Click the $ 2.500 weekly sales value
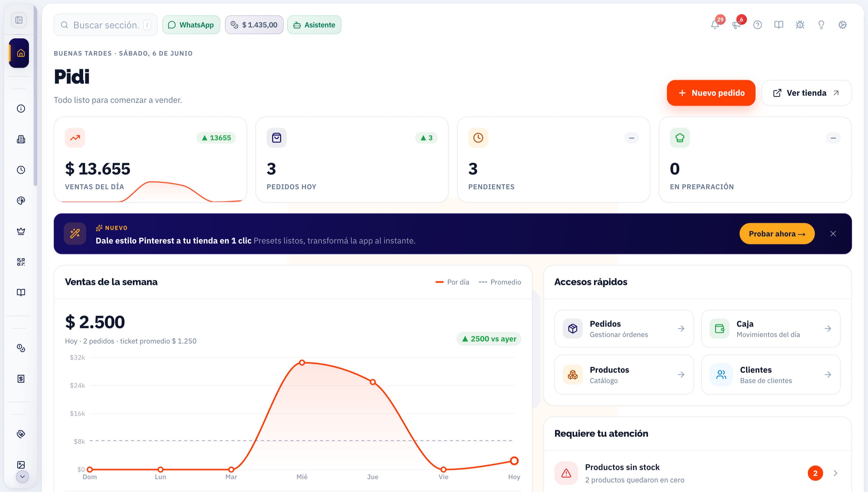 click(x=95, y=322)
